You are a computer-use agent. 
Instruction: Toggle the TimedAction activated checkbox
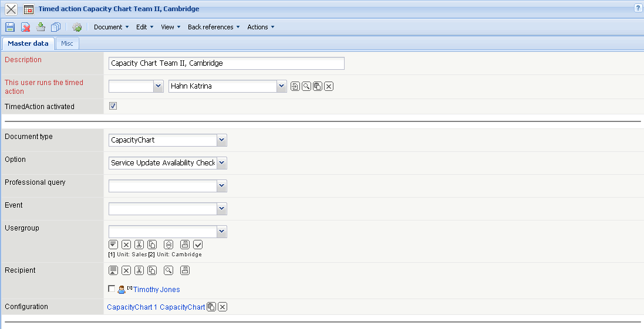[113, 106]
